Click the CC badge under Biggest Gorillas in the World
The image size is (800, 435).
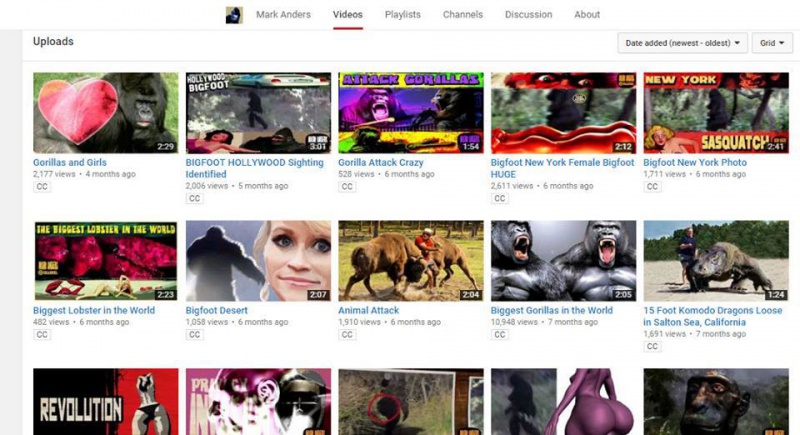coord(500,335)
